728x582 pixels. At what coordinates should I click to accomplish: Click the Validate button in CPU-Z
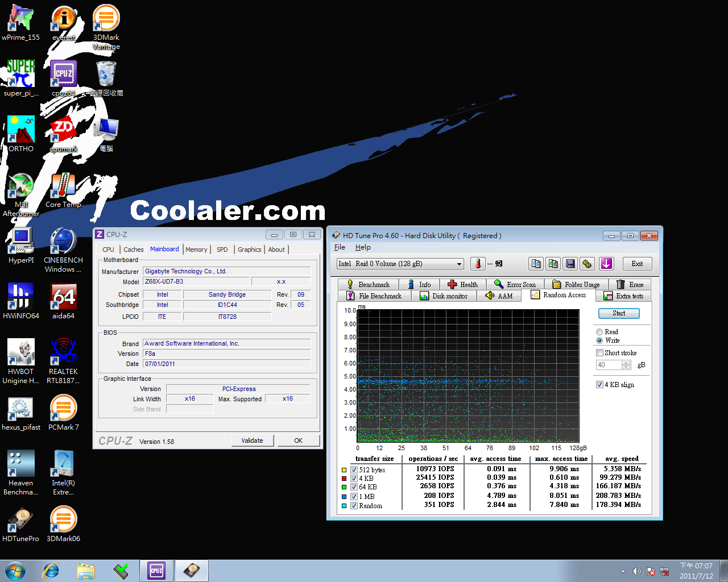point(253,440)
